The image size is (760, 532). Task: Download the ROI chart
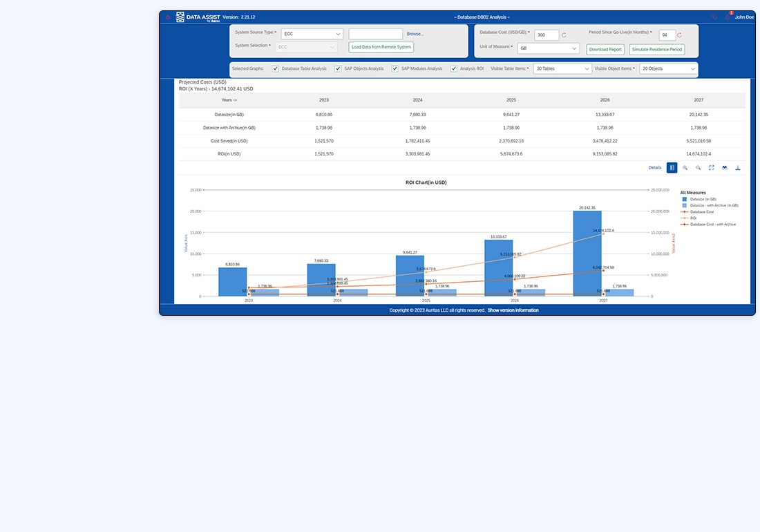click(738, 168)
